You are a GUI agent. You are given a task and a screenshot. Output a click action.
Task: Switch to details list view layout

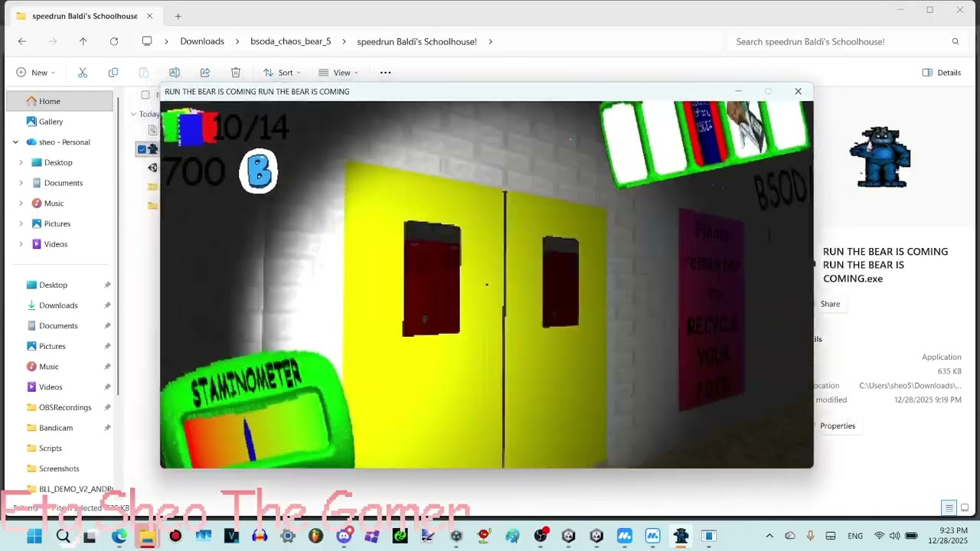pyautogui.click(x=949, y=507)
